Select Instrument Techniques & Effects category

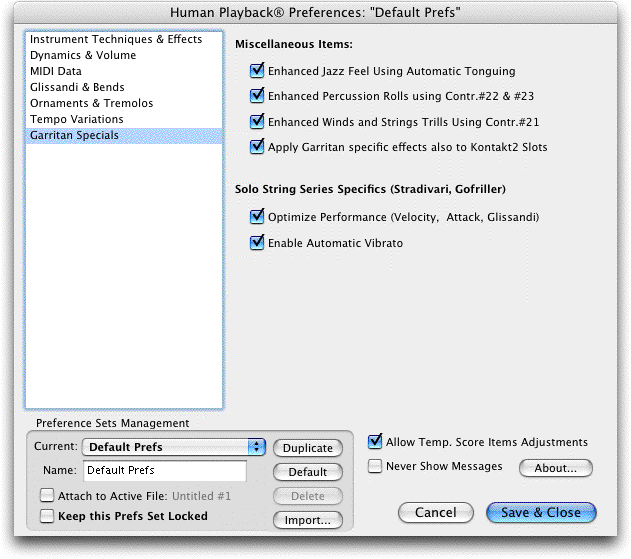pyautogui.click(x=124, y=39)
